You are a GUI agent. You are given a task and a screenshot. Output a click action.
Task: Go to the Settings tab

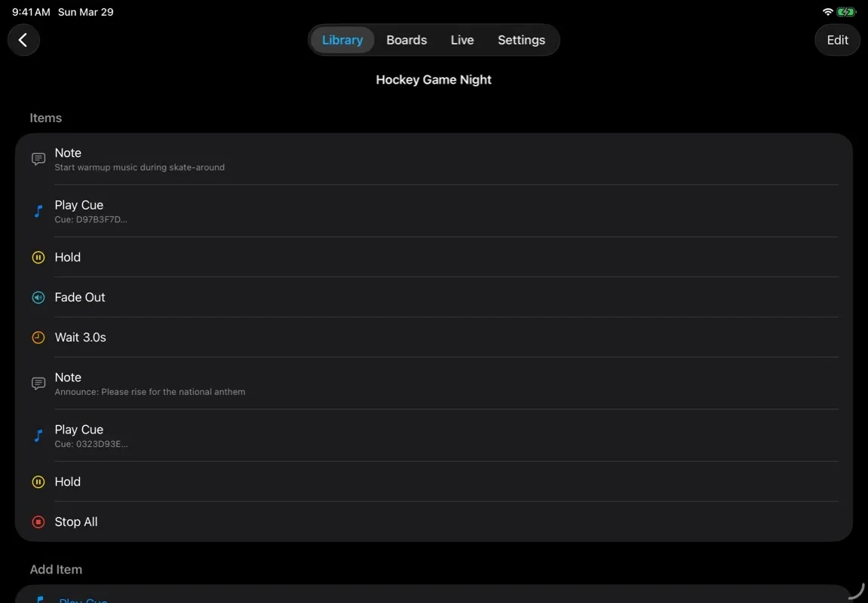click(x=521, y=39)
